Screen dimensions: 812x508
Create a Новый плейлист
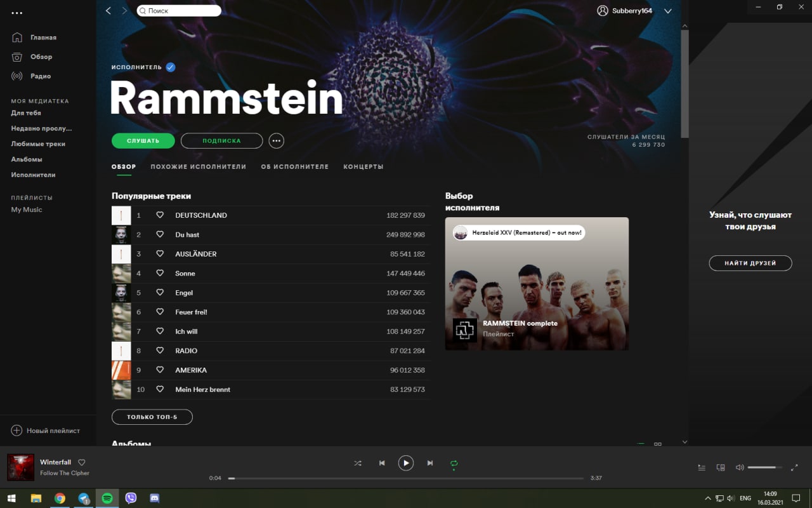pos(46,431)
